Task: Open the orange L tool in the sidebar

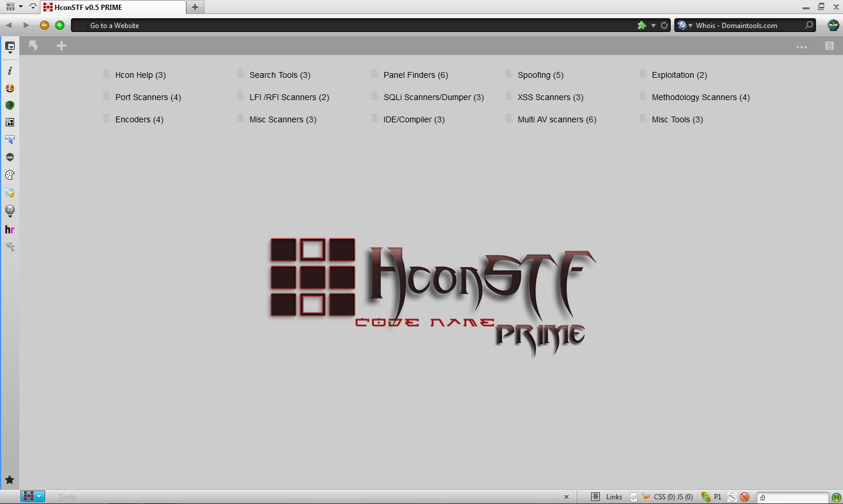Action: point(9,88)
